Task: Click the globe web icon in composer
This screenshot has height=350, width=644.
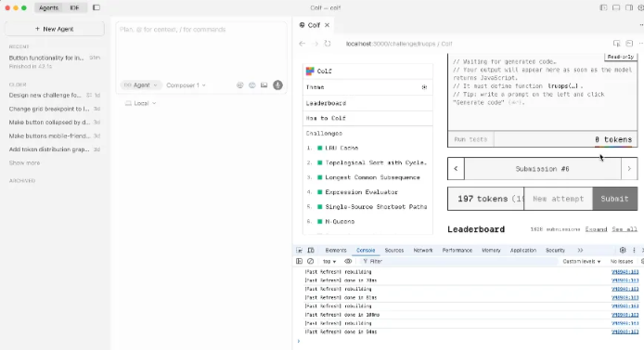Action: 251,85
